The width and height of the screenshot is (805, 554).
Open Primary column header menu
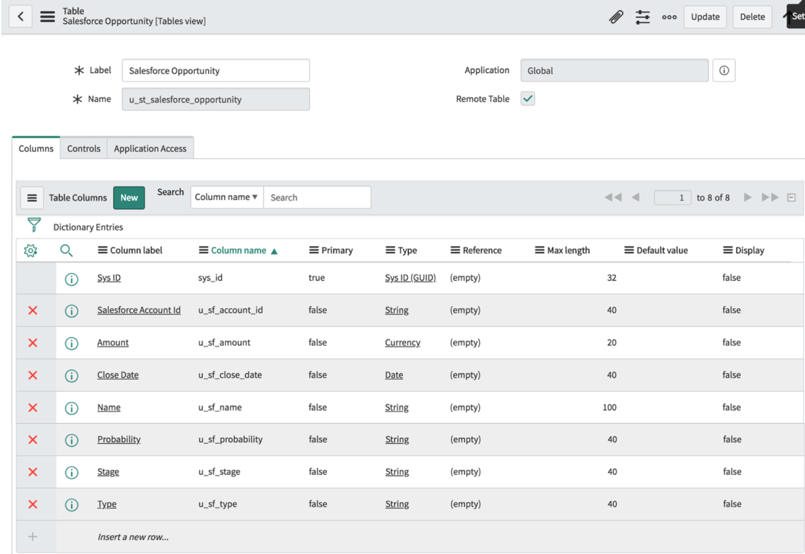pos(314,250)
